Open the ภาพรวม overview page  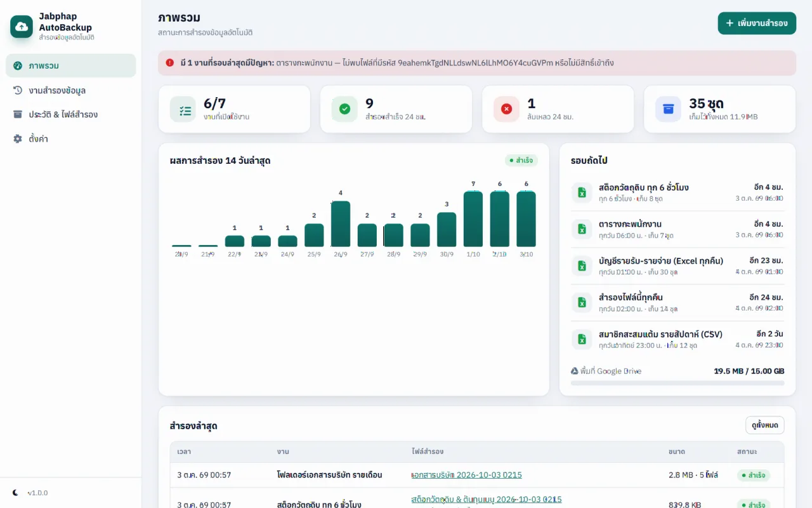click(71, 65)
